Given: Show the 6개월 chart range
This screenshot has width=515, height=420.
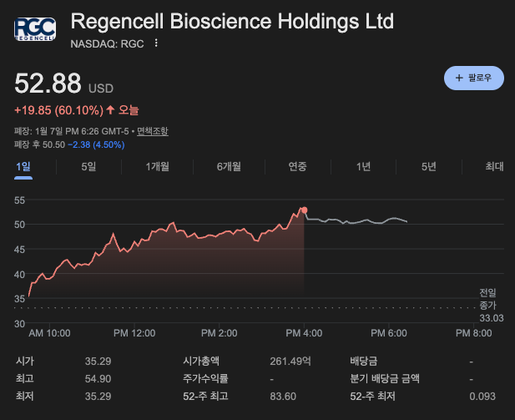Looking at the screenshot, I should [x=229, y=167].
